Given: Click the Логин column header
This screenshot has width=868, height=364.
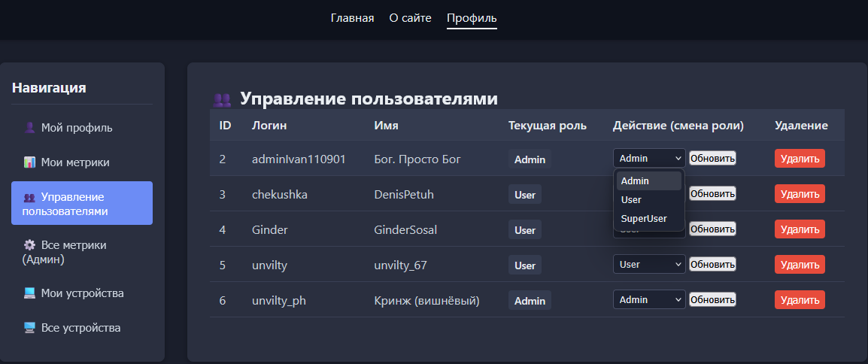Looking at the screenshot, I should click(x=269, y=126).
